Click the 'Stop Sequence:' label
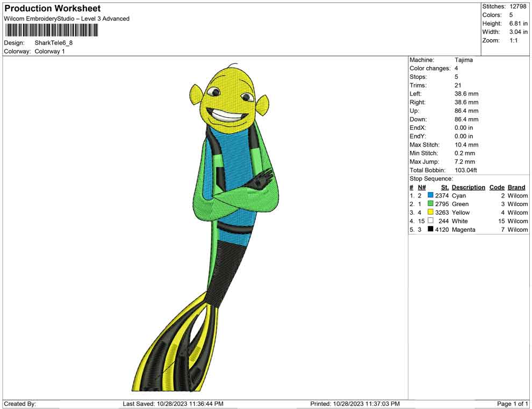Screen dimensions: 532x409 click(431, 179)
